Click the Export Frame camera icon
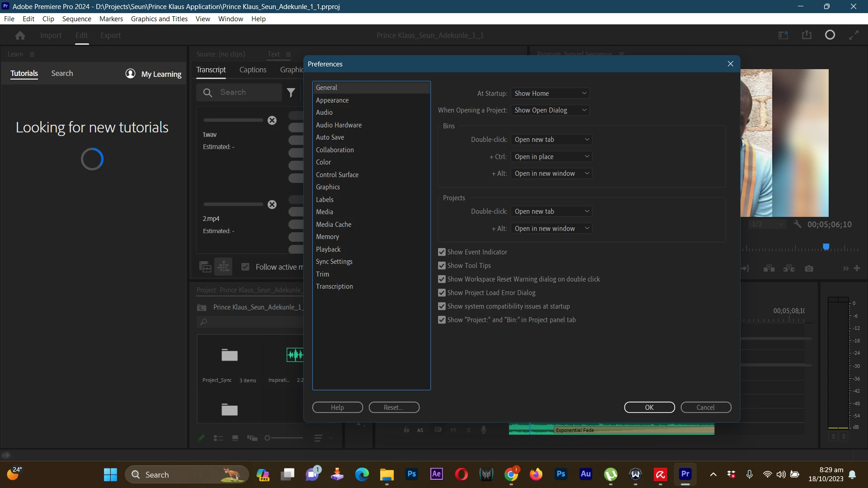The image size is (868, 488). click(809, 268)
